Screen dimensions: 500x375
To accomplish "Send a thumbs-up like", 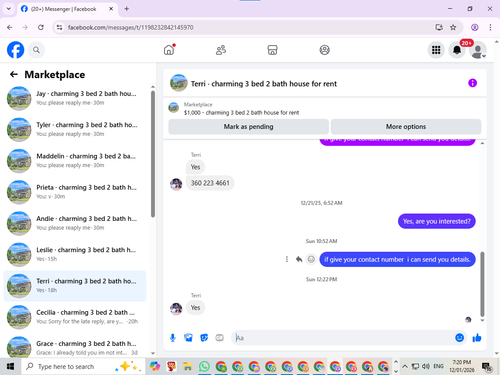I will click(477, 338).
